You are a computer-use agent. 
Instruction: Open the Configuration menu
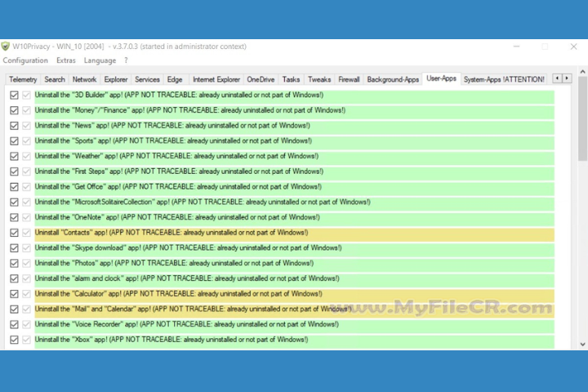click(25, 60)
